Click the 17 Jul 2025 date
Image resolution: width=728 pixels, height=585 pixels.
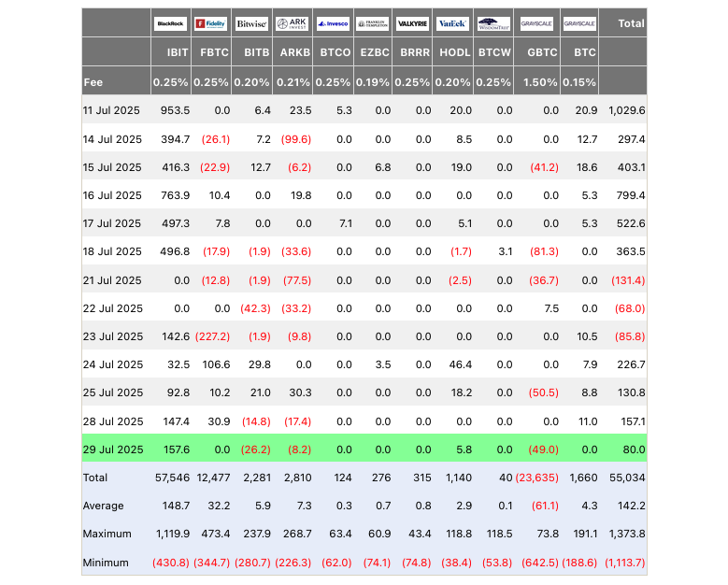[111, 223]
